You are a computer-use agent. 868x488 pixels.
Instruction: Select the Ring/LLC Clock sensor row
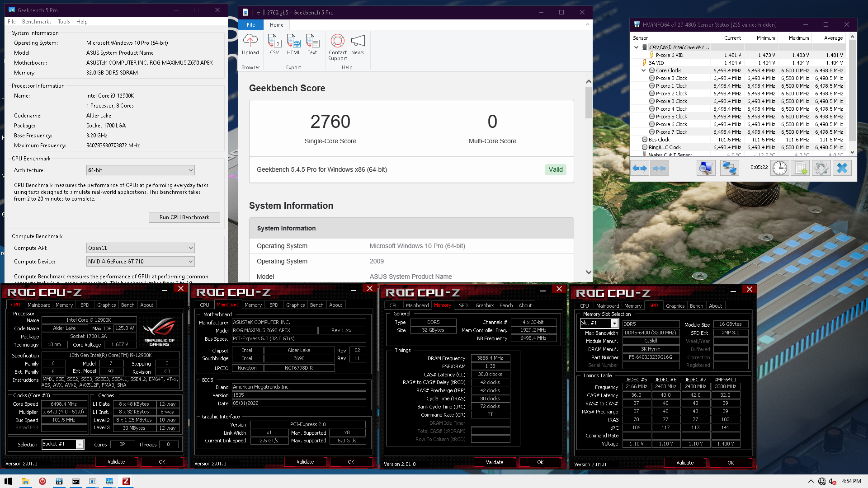click(x=739, y=147)
